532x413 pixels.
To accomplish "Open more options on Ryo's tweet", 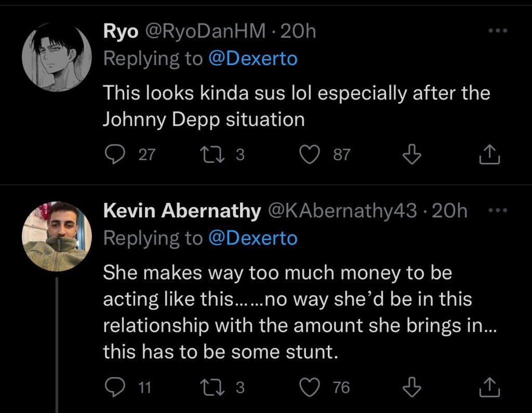I will click(x=498, y=31).
